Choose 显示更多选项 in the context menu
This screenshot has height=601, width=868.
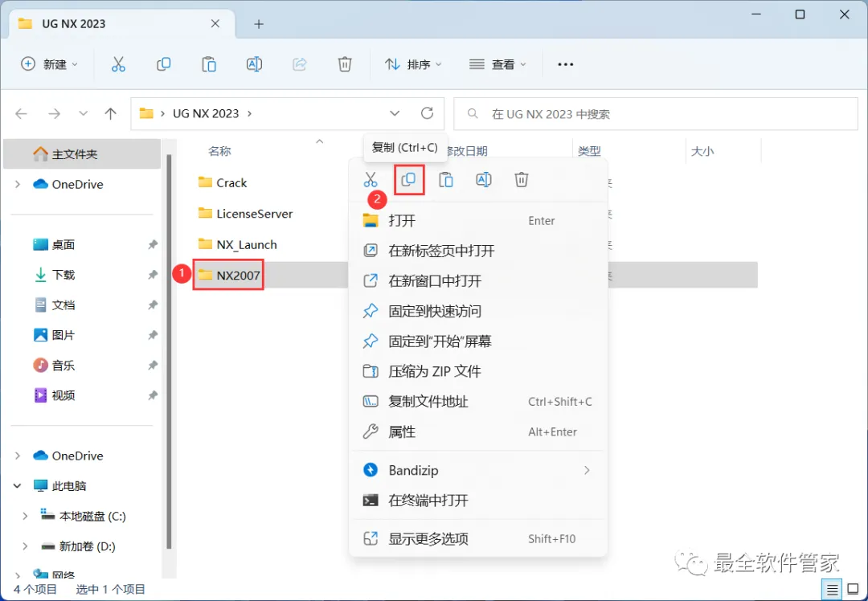(478, 538)
